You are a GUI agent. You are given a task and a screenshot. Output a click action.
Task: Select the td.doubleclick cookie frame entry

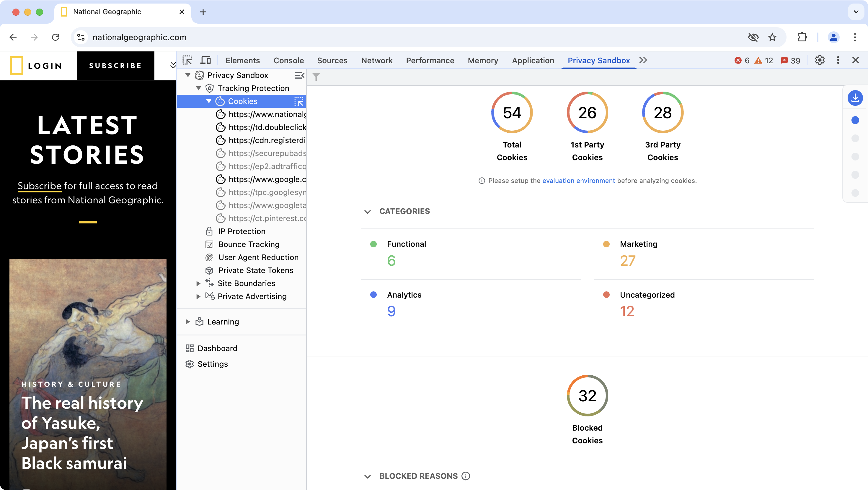click(x=267, y=127)
